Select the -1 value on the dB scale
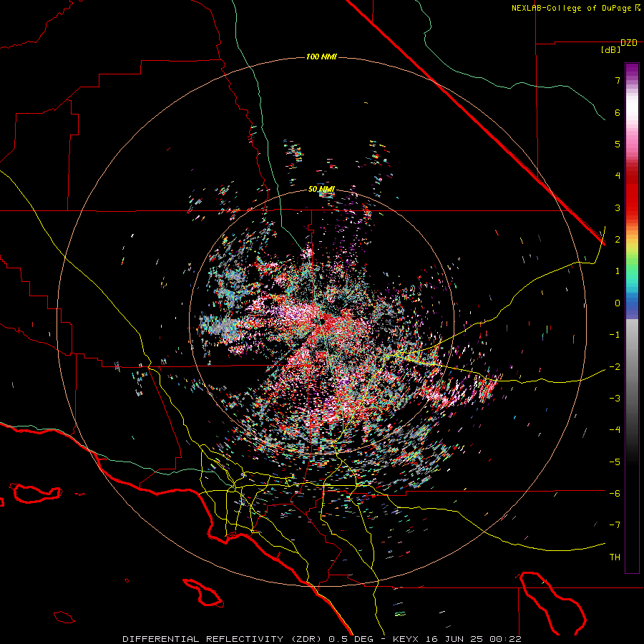Image resolution: width=644 pixels, height=644 pixels. click(615, 335)
